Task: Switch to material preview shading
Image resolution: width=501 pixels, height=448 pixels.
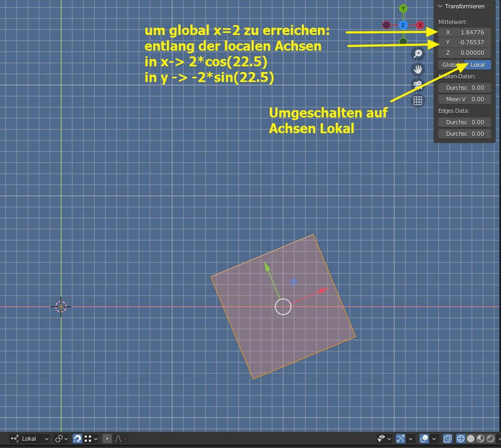Action: (480, 439)
